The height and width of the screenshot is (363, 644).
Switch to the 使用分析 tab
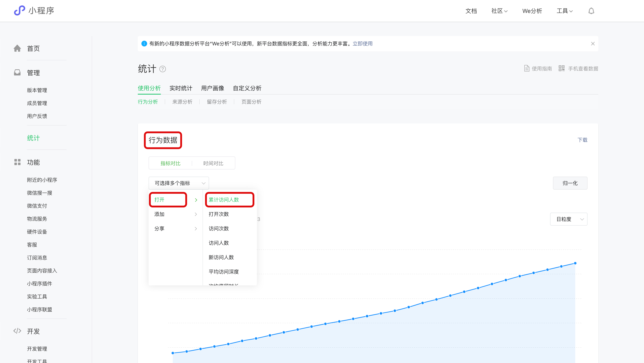tap(149, 88)
